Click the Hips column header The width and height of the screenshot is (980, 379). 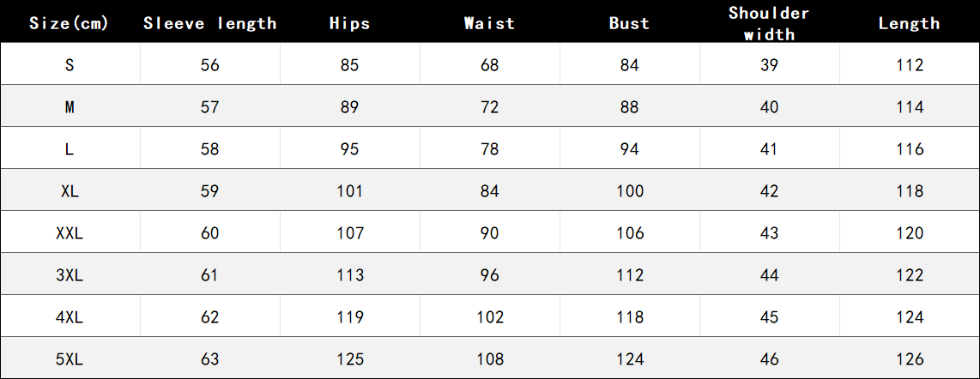point(350,23)
